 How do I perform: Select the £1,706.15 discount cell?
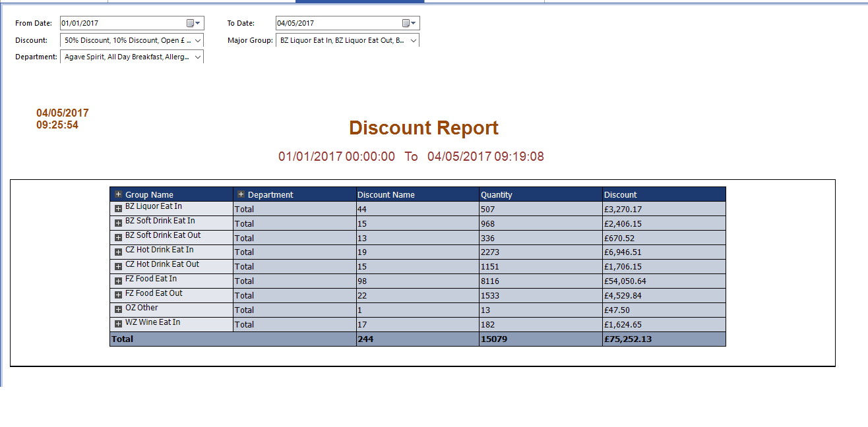[664, 266]
